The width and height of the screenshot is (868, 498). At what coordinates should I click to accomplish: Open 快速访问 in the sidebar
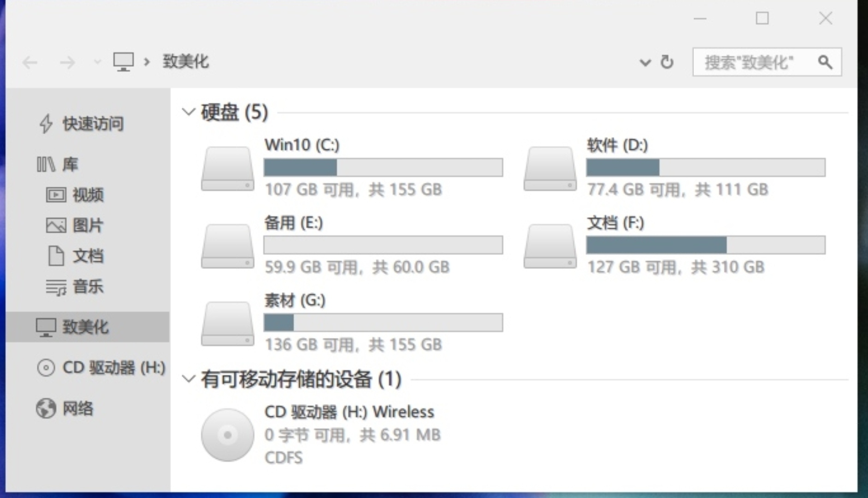point(93,124)
